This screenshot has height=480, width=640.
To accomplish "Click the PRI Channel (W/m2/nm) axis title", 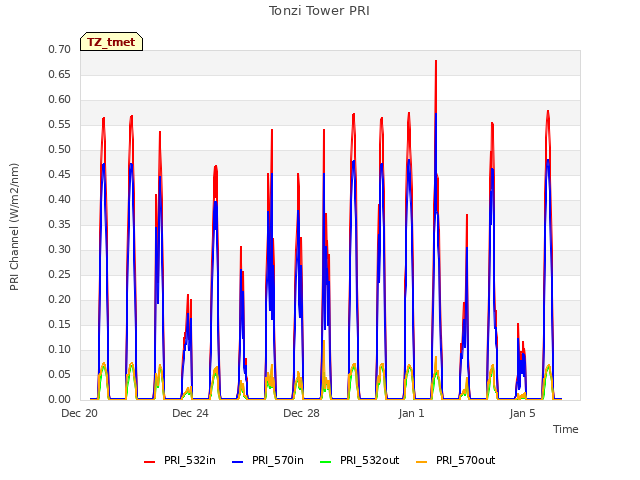I will (14, 227).
